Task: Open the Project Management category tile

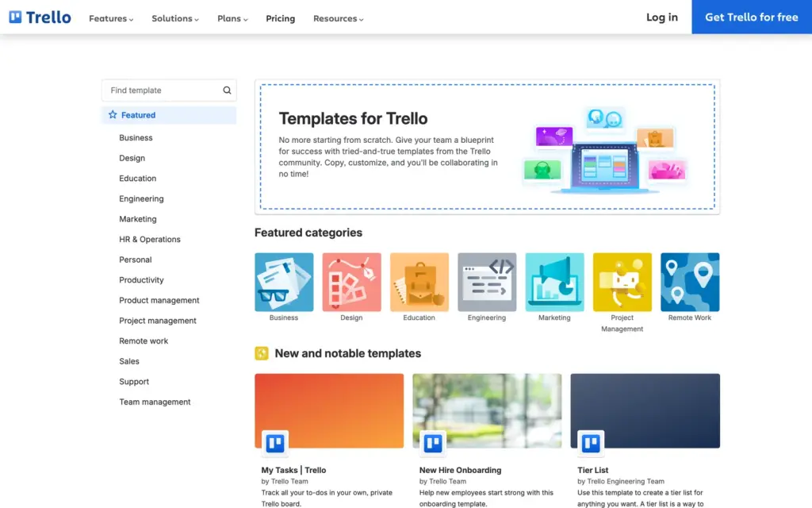Action: 622,282
